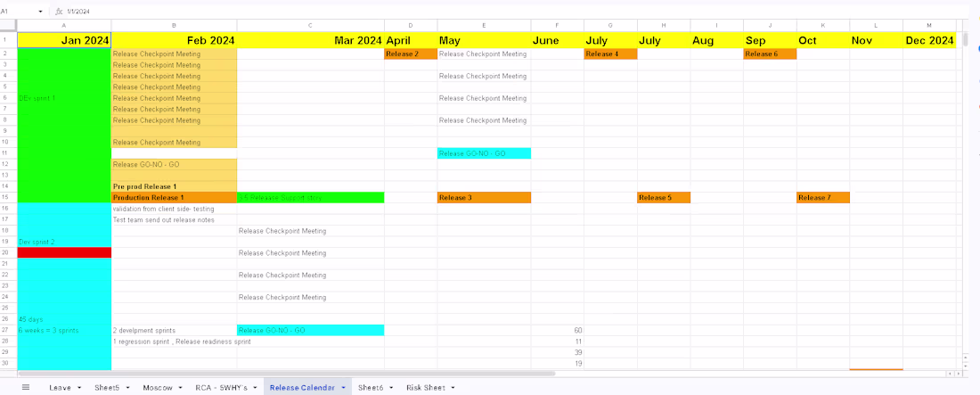Switch to the Moscow sheet tab
Screen dimensions: 980x395
tap(158, 388)
